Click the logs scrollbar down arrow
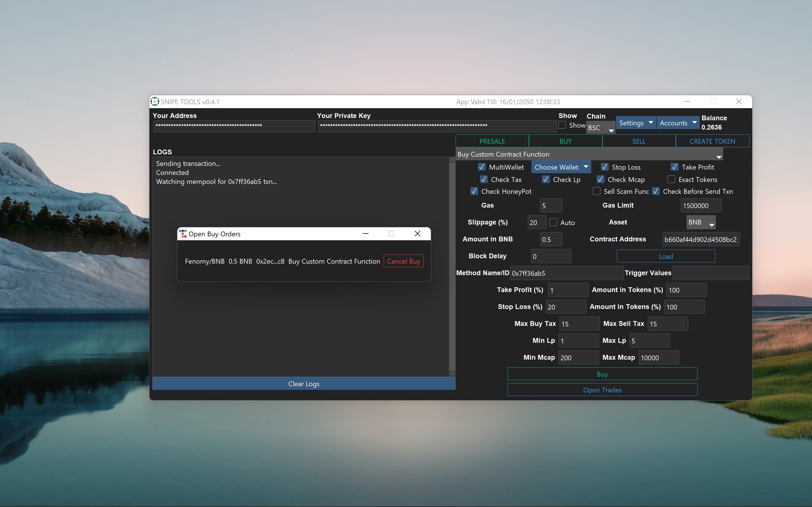The height and width of the screenshot is (507, 812). click(x=452, y=373)
